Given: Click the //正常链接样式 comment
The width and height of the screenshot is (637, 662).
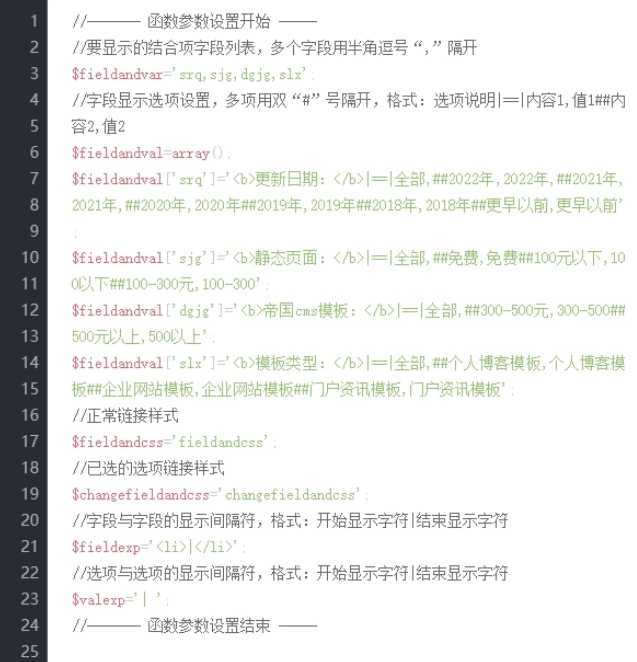Looking at the screenshot, I should 125,416.
